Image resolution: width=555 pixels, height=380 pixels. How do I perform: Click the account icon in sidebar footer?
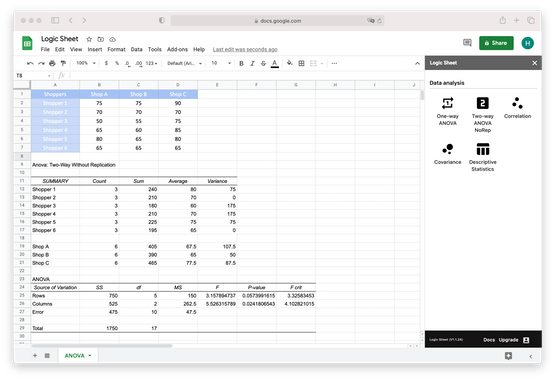(x=526, y=340)
